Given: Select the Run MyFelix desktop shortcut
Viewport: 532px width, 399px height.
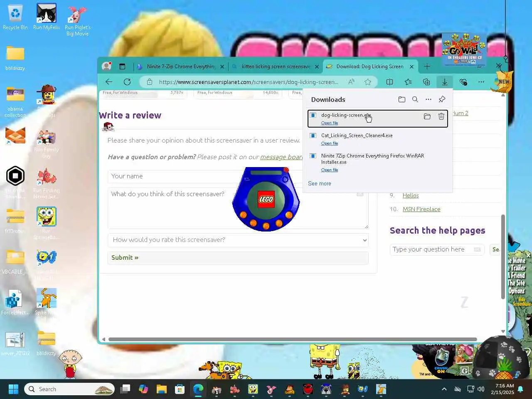Looking at the screenshot, I should point(47,17).
